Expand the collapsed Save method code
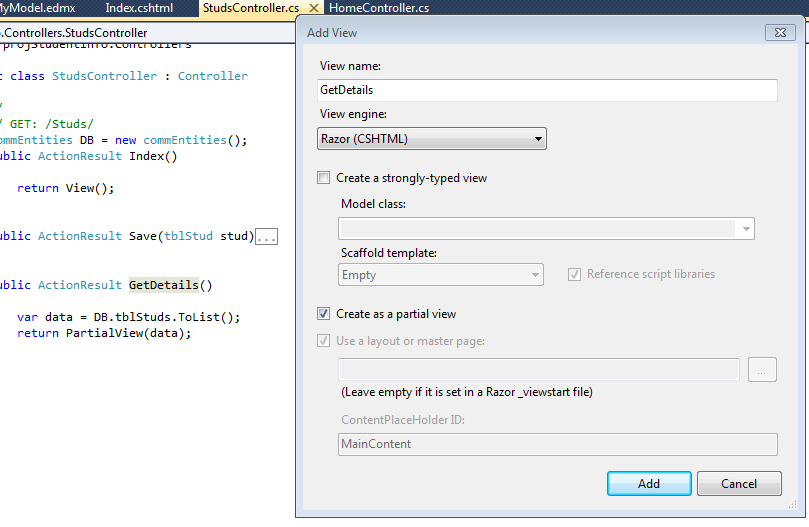The width and height of the screenshot is (809, 527). (x=266, y=237)
